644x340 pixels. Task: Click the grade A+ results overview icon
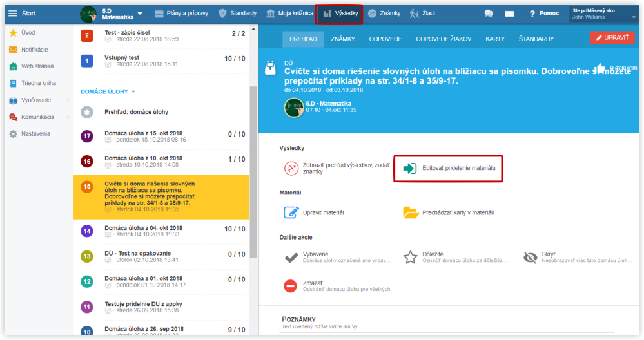(291, 168)
